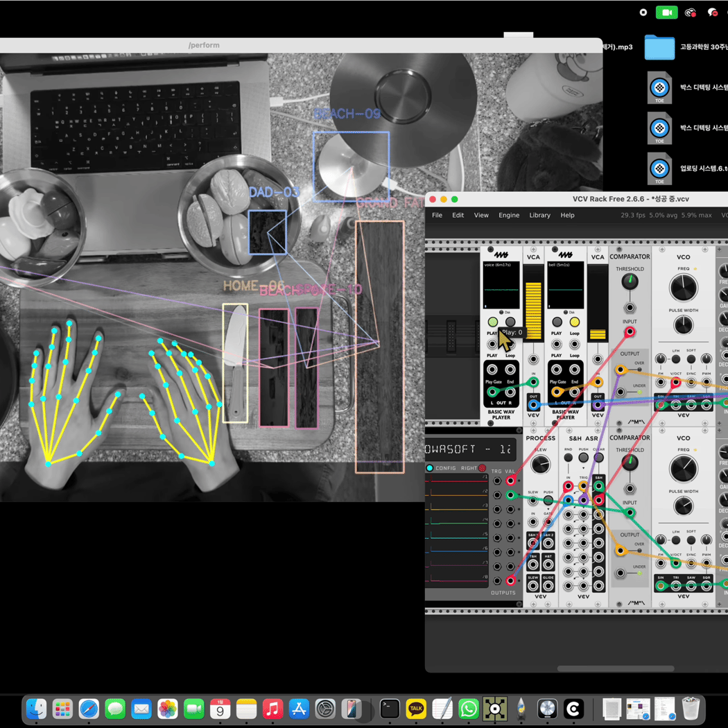Toggle the lit green PLAY button on voice player

[492, 322]
